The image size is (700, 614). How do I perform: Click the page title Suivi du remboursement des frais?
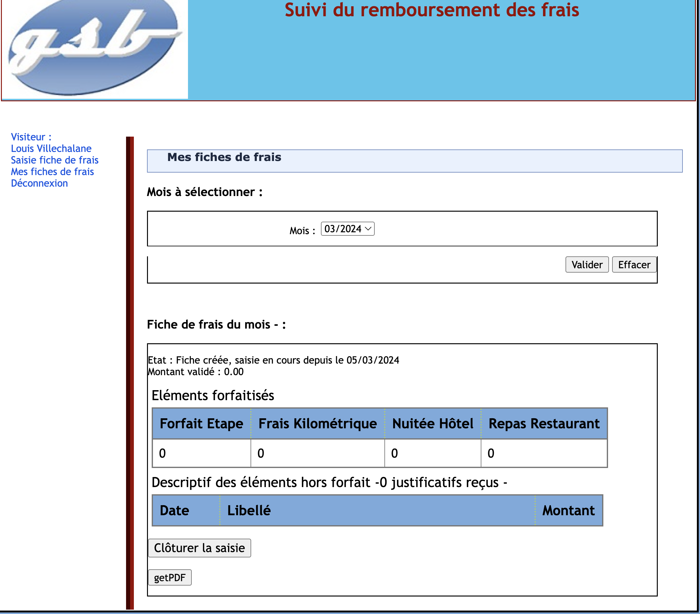tap(432, 10)
